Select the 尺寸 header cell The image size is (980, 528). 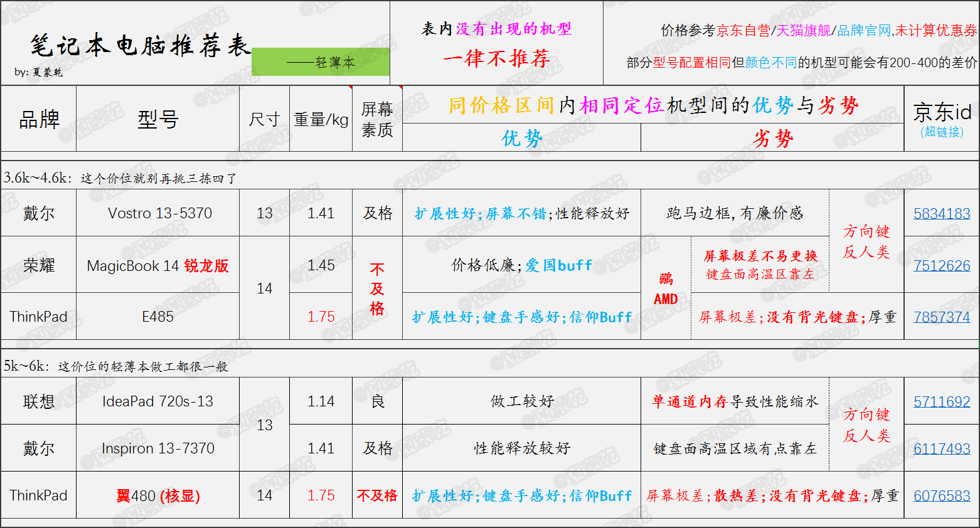[265, 119]
